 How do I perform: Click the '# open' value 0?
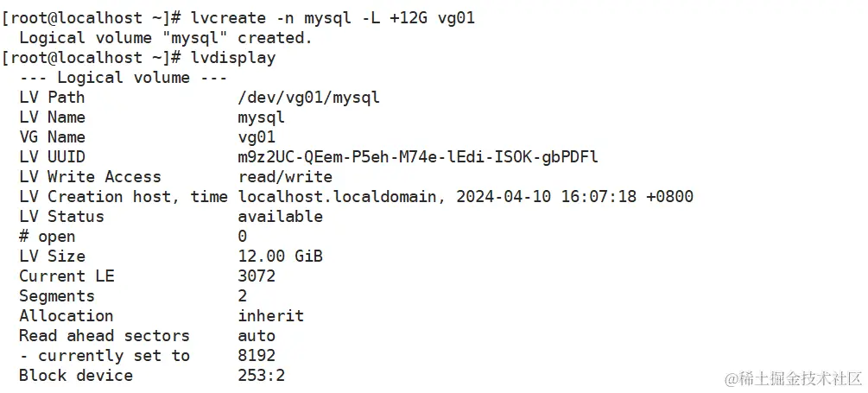243,236
